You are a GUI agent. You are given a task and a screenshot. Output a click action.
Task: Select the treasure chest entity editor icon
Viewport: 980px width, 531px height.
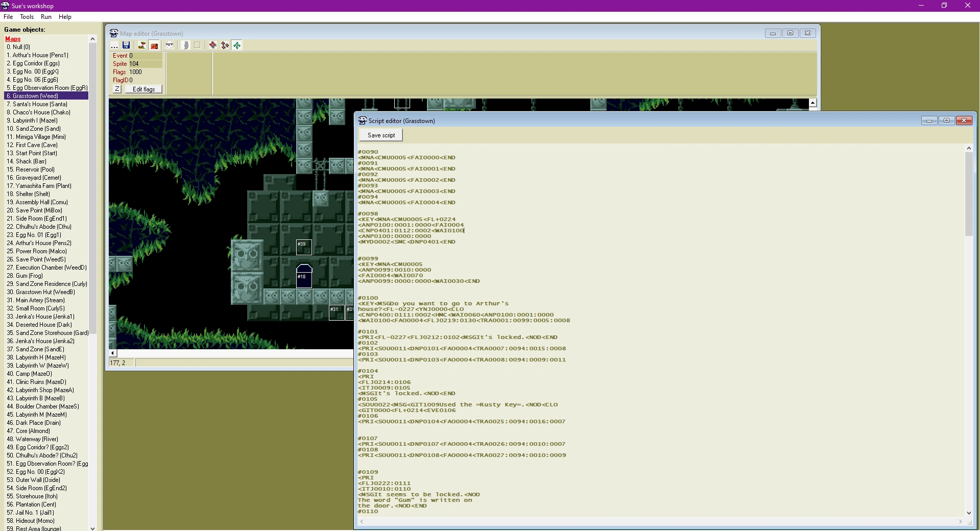pos(154,45)
